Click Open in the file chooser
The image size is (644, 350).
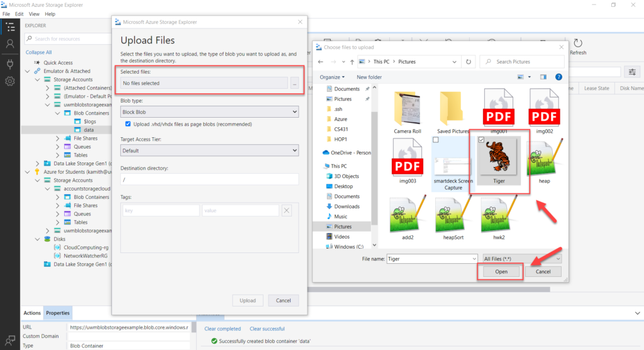[501, 271]
